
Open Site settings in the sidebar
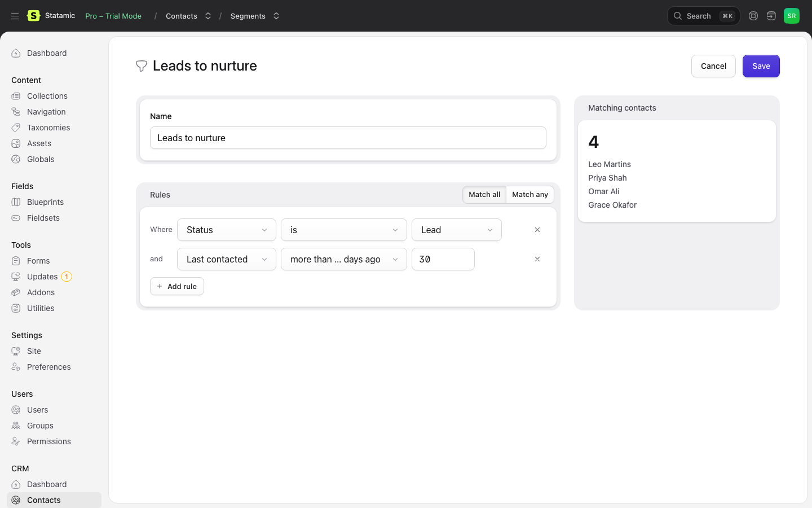[x=34, y=351]
